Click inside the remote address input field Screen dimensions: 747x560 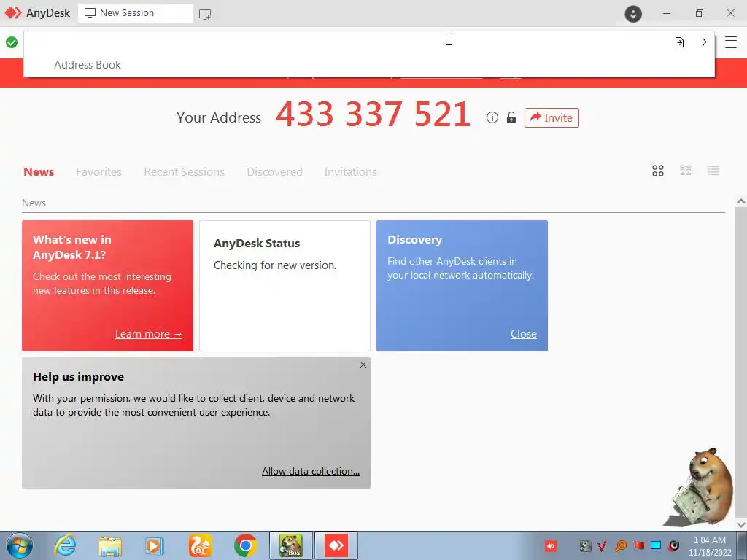(x=348, y=42)
